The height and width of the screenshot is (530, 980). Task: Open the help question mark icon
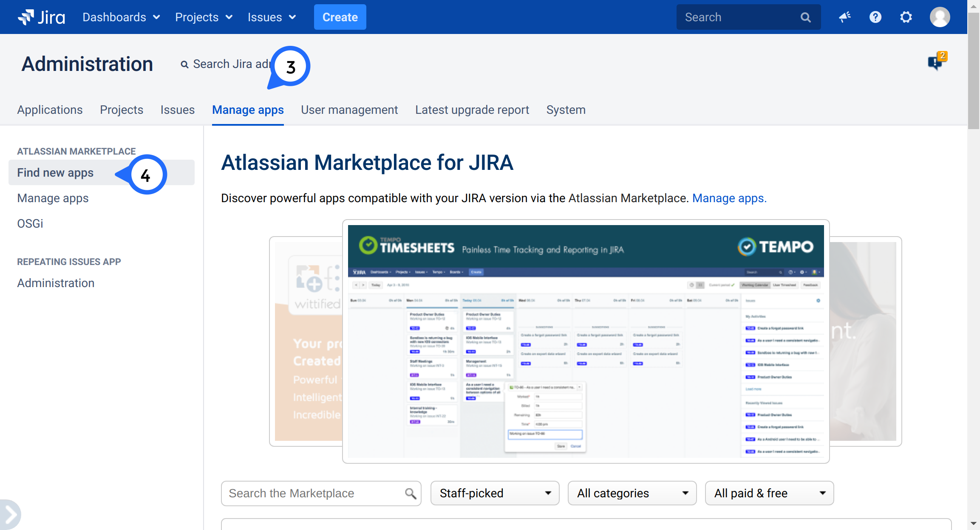(875, 17)
